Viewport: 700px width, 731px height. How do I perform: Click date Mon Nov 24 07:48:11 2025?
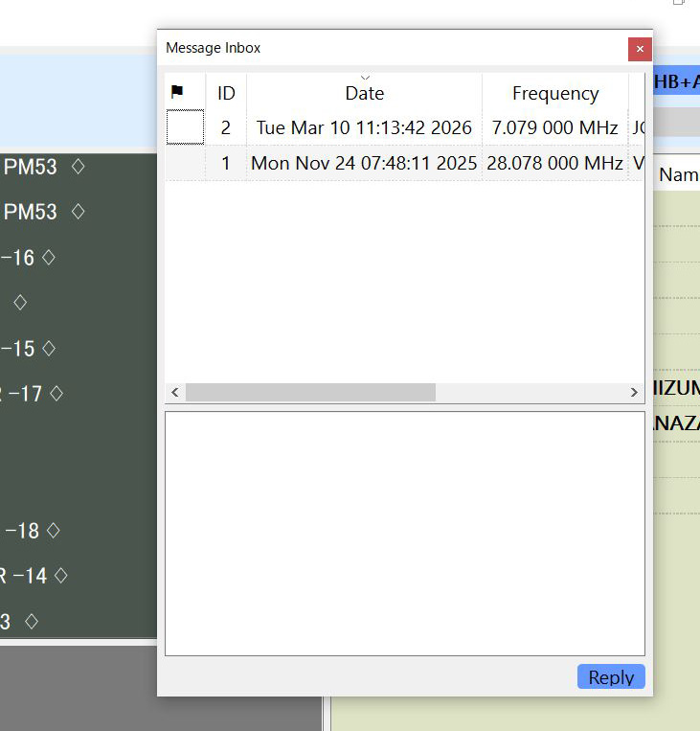coord(364,163)
